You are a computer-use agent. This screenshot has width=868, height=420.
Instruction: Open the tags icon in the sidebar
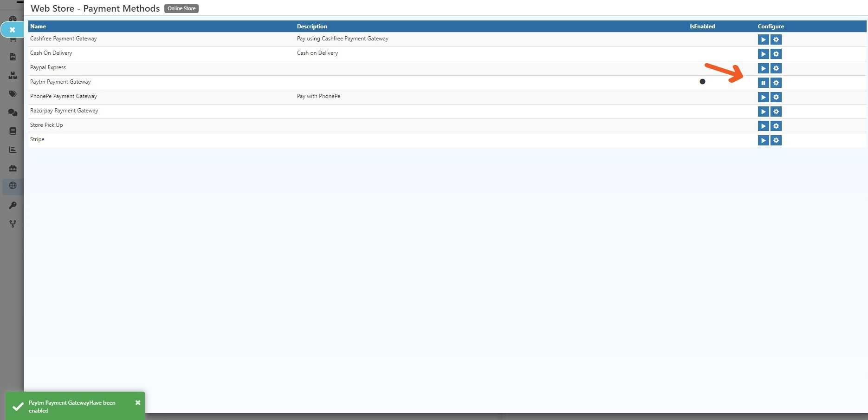coord(13,93)
